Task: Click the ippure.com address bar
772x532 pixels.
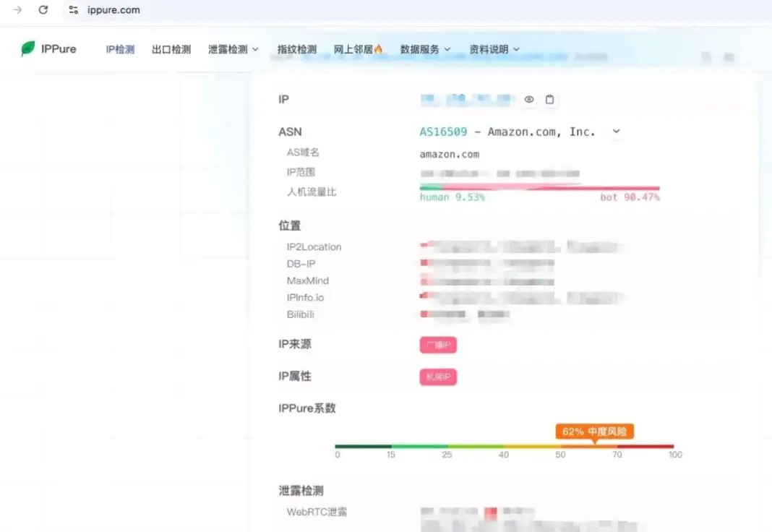Action: point(113,10)
